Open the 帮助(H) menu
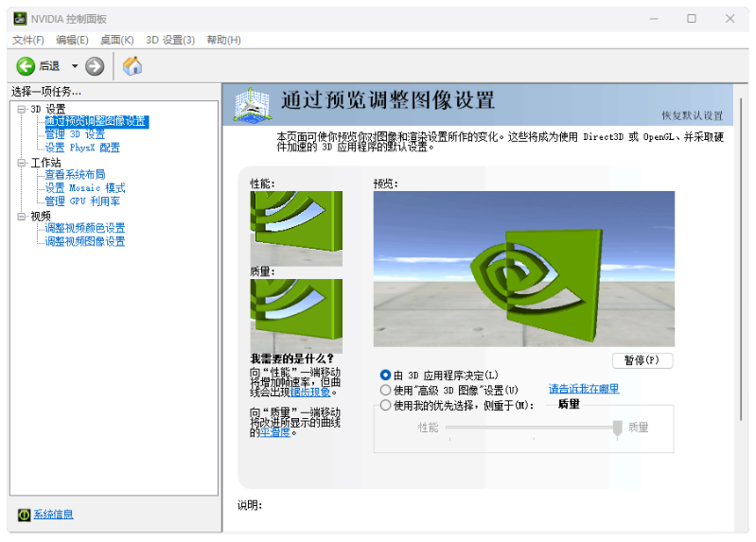 223,40
